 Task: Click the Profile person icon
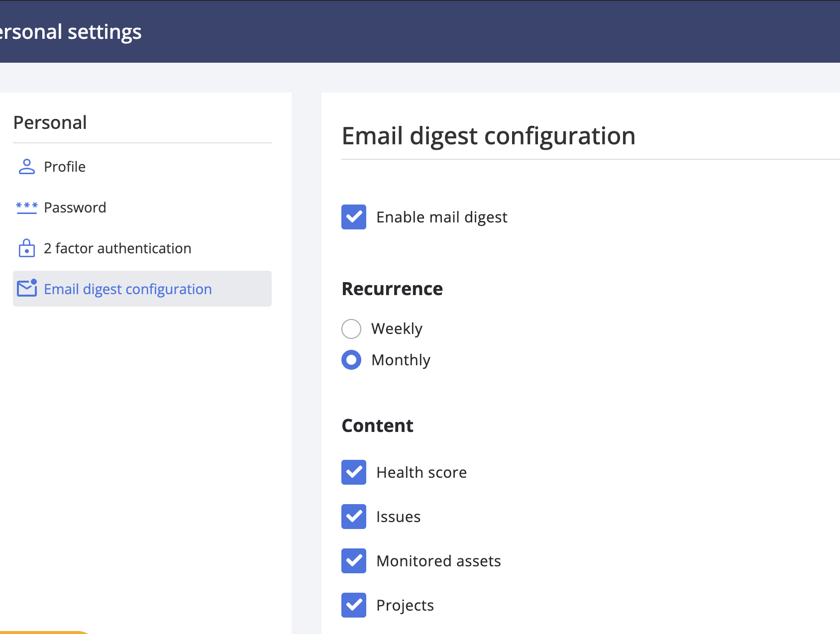pos(27,167)
